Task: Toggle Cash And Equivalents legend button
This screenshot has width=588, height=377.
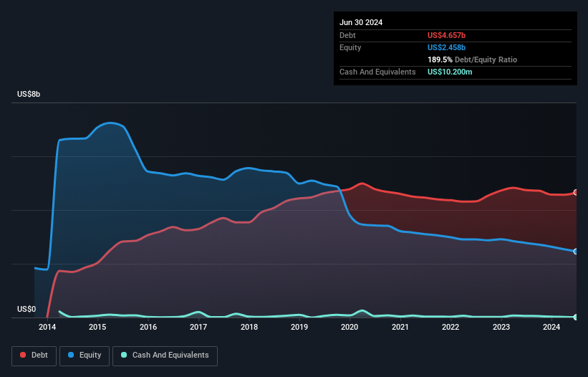Action: (x=165, y=355)
